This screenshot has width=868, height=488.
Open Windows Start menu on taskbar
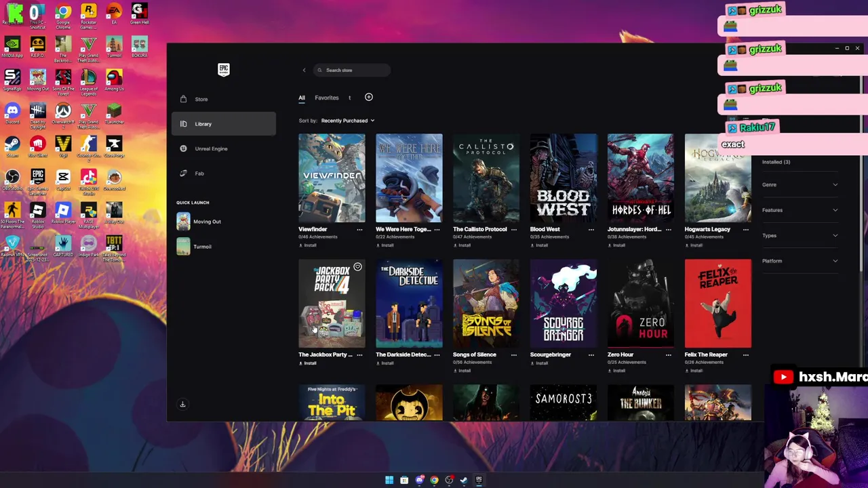tap(389, 480)
